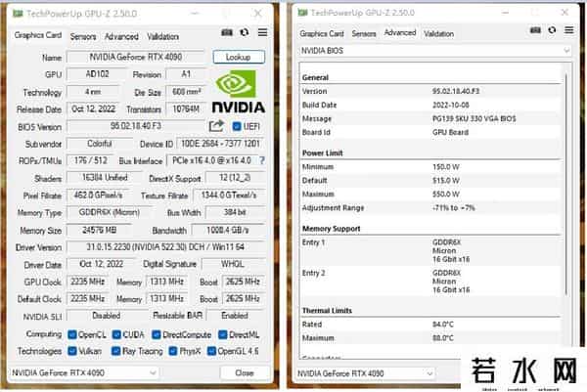Screen dimensions: 587x392
Task: Click Message value PG139 SKU 330 VGA BIOS
Action: 474,119
